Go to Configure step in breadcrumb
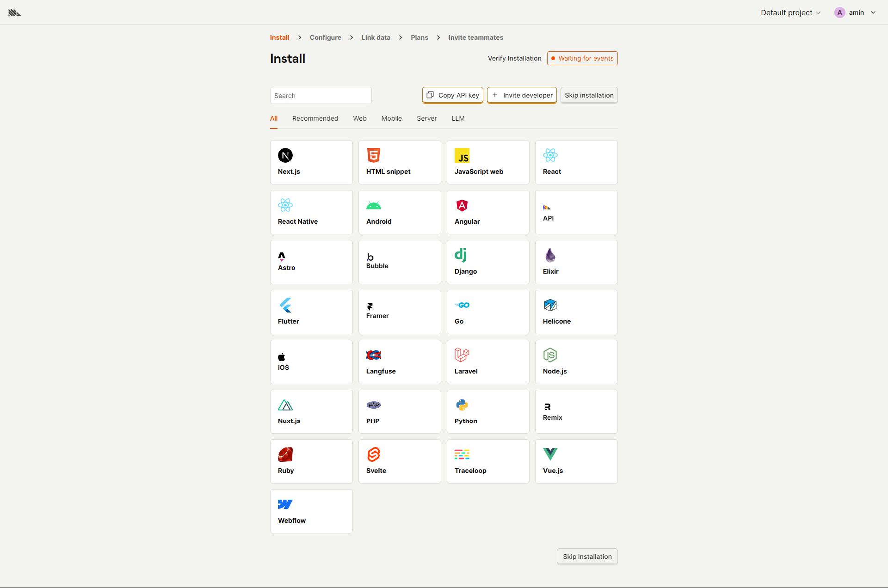888x588 pixels. coord(325,37)
